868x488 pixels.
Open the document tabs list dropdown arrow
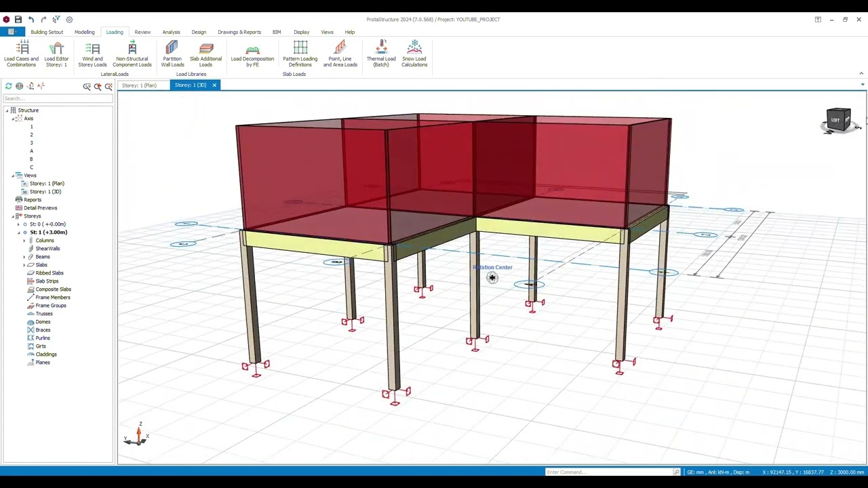click(x=863, y=85)
